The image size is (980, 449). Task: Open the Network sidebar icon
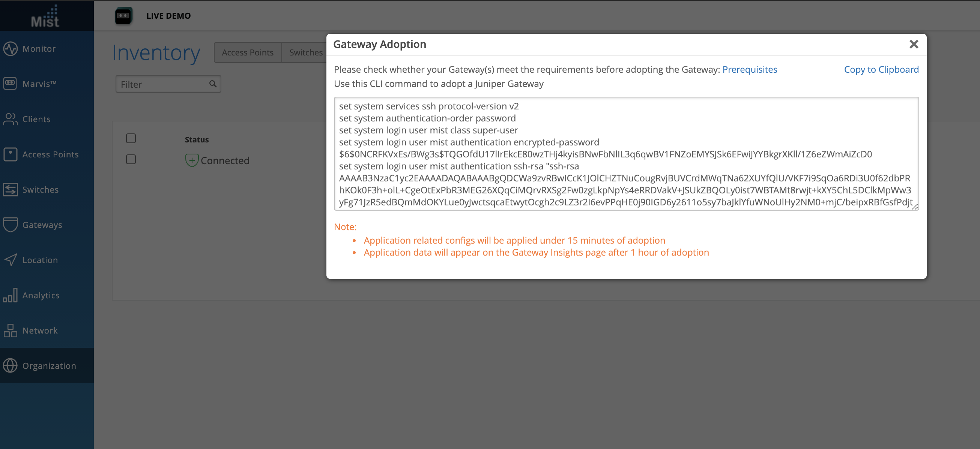10,331
